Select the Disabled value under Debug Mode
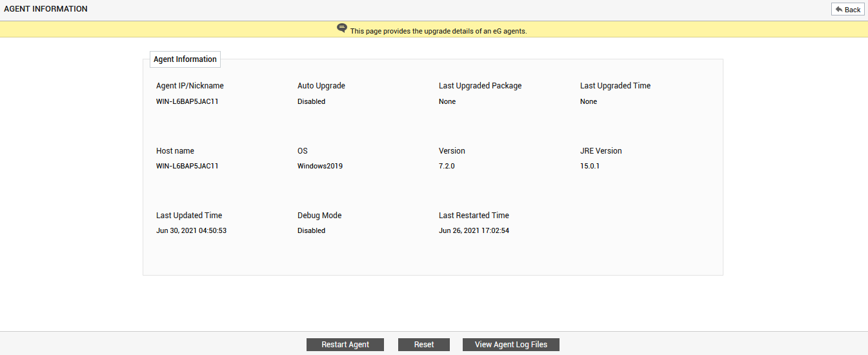Image resolution: width=868 pixels, height=355 pixels. [311, 230]
